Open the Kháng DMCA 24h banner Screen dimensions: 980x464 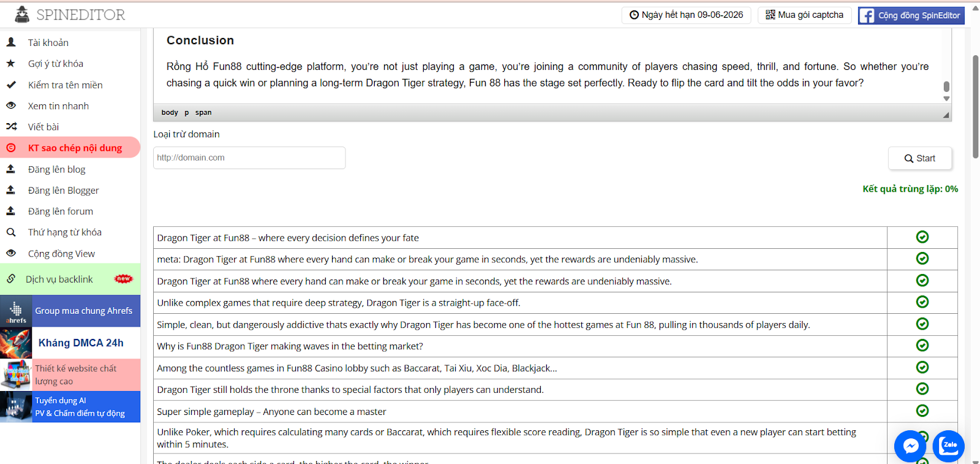70,343
